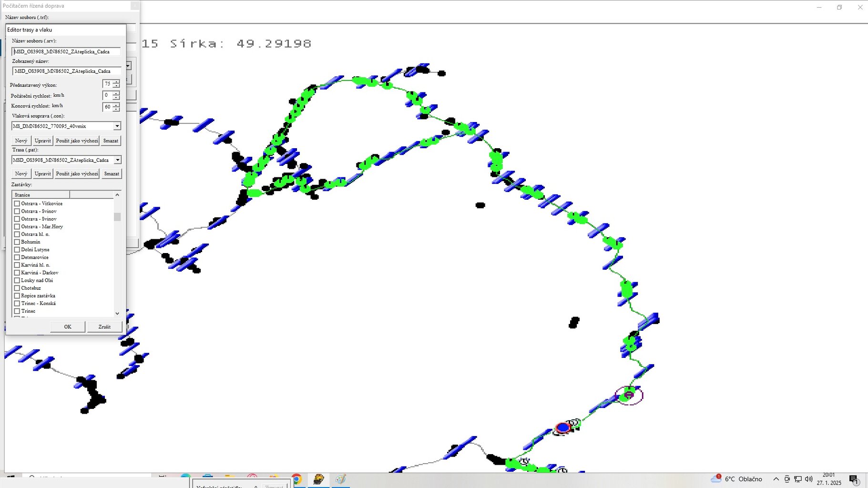Open Google Chrome from the taskbar
The height and width of the screenshot is (488, 868).
point(296,479)
